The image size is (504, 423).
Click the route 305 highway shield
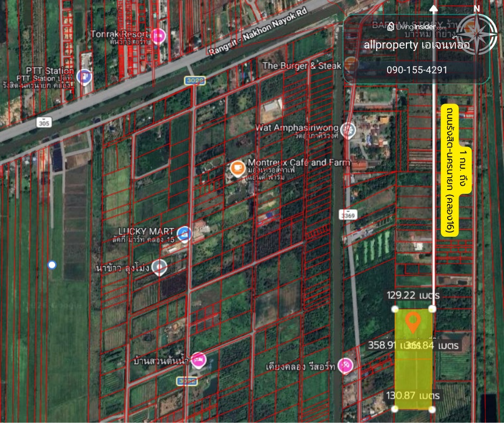[44, 122]
